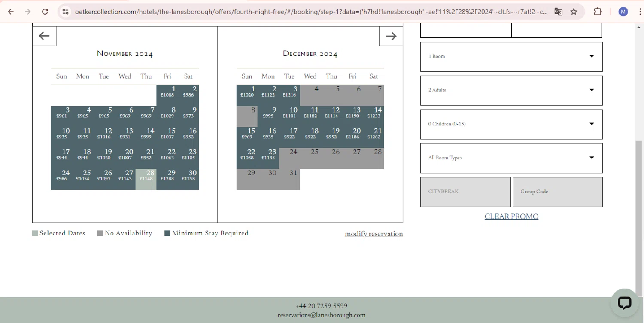Open the site information icon in address bar

[x=65, y=12]
